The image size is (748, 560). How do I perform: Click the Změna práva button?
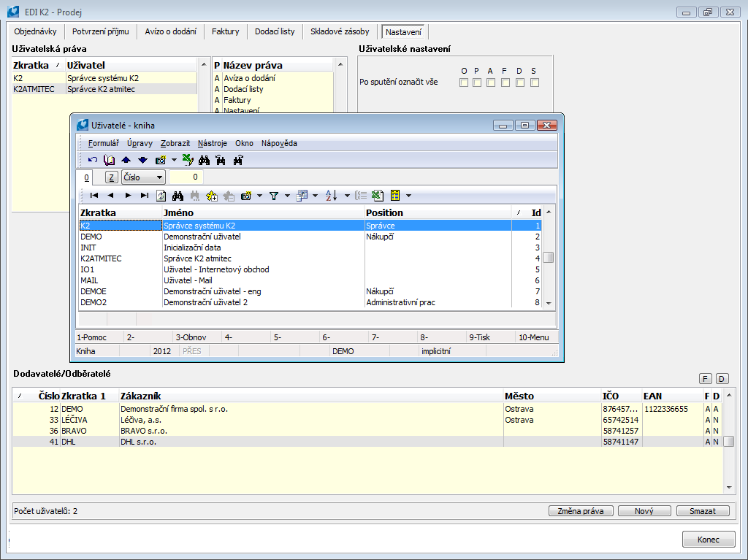tap(581, 511)
